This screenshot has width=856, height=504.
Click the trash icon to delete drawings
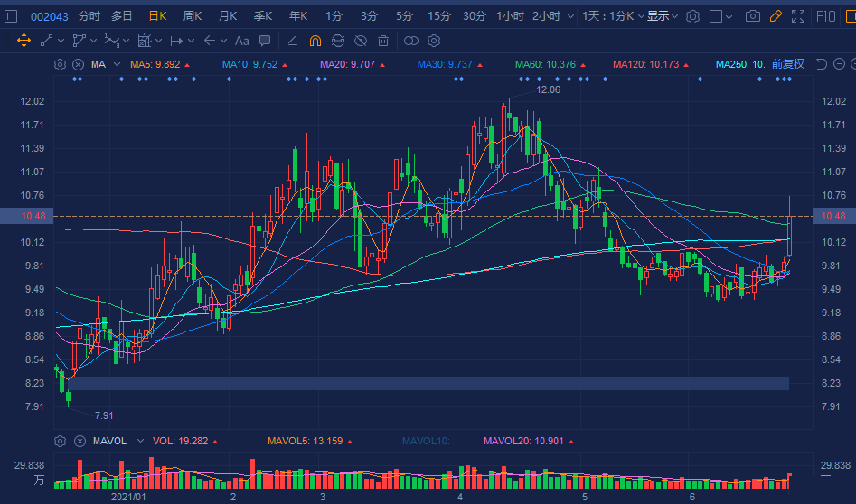point(383,41)
